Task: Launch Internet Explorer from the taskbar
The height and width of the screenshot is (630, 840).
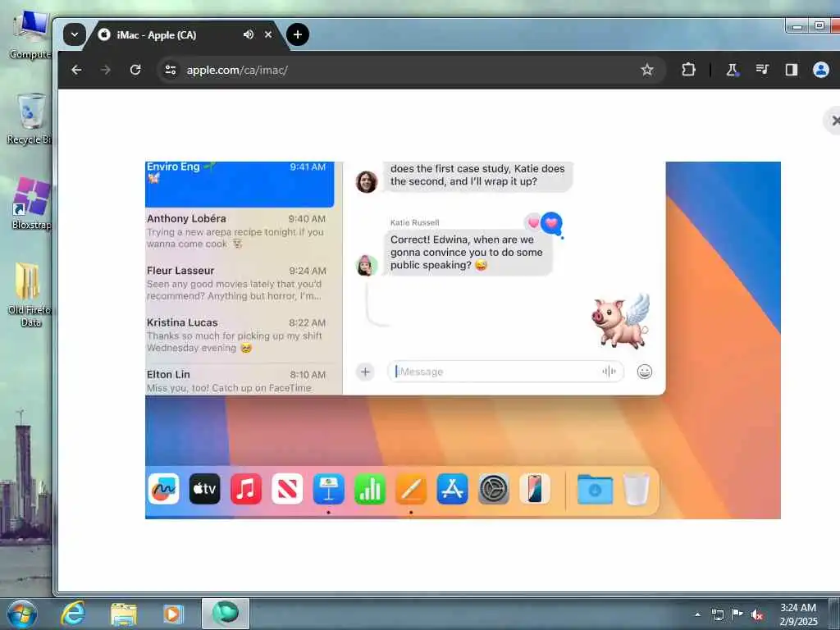Action: (x=73, y=614)
